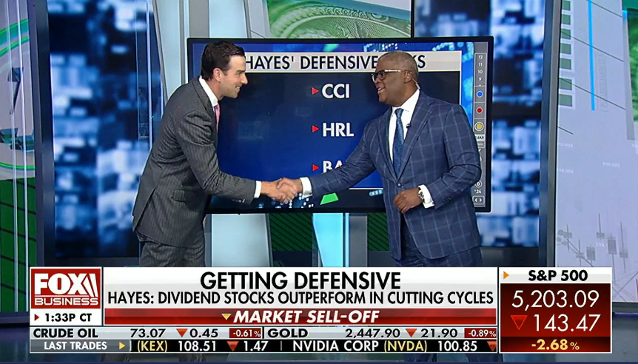The height and width of the screenshot is (364, 638).
Task: Choose size 11 on the touchscreen toolbar
Action: 480,64
